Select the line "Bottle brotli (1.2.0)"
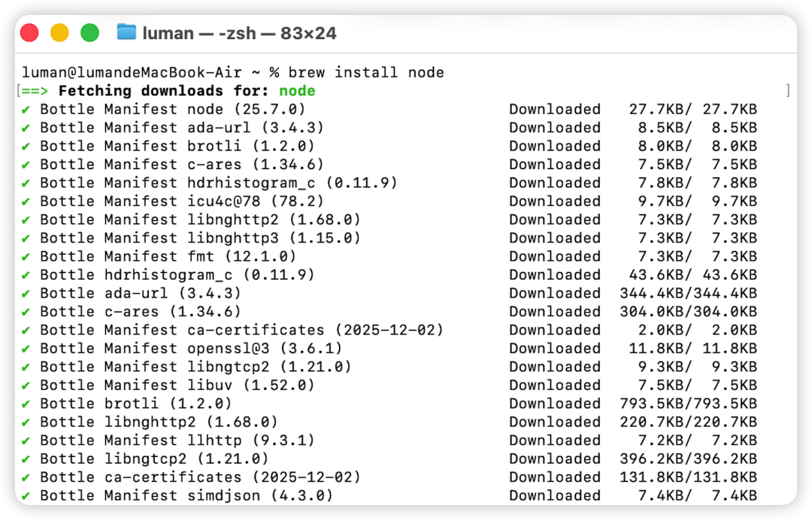This screenshot has width=812, height=520. [x=135, y=403]
